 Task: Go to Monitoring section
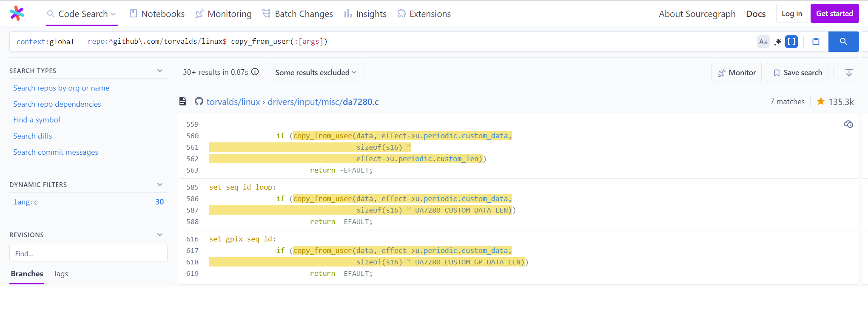tap(224, 14)
